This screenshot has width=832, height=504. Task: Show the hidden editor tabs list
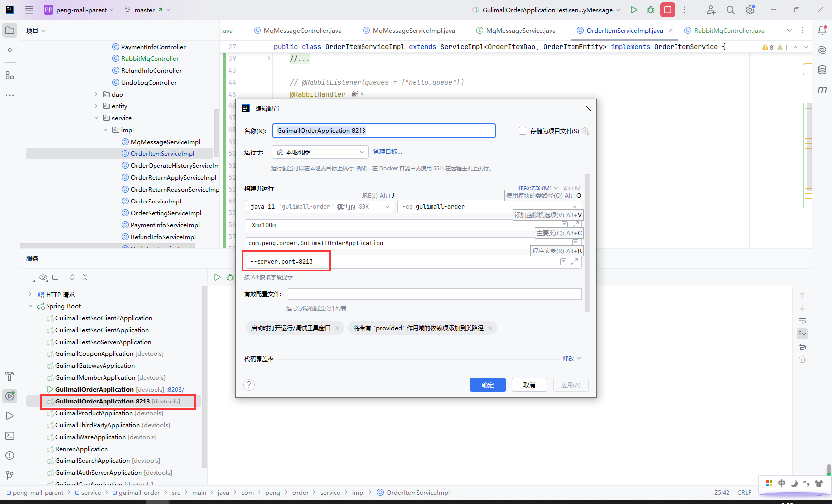(x=789, y=30)
